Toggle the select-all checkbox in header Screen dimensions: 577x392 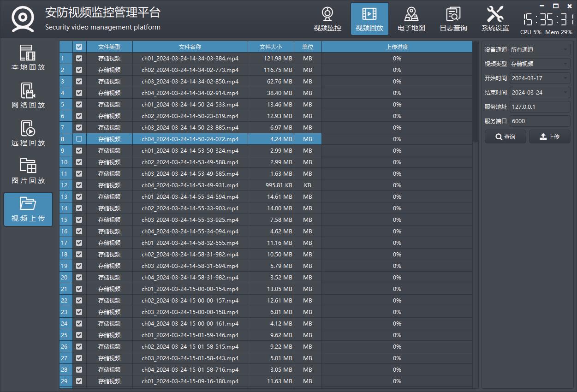[x=79, y=47]
